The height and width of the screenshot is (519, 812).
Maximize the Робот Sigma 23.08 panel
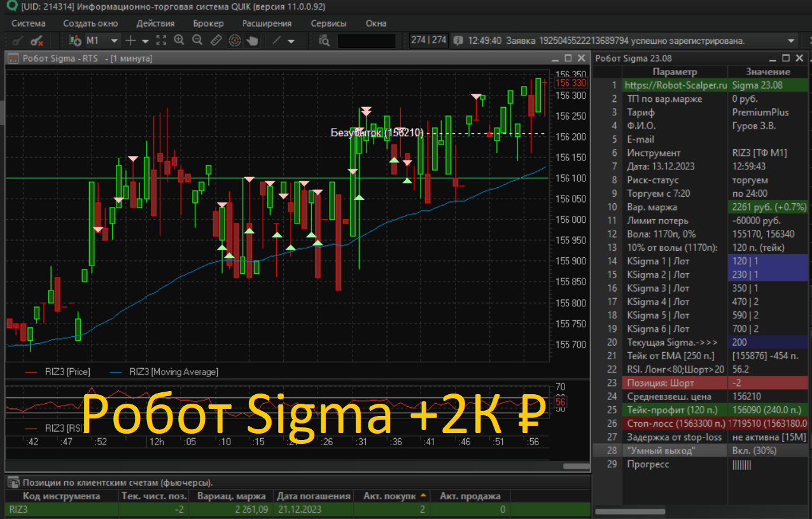coord(787,58)
